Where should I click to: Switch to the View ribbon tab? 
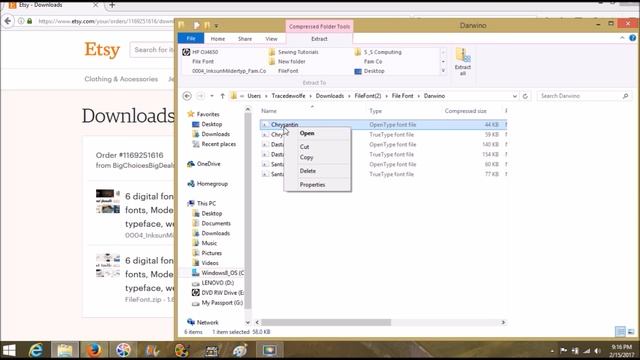click(x=271, y=39)
